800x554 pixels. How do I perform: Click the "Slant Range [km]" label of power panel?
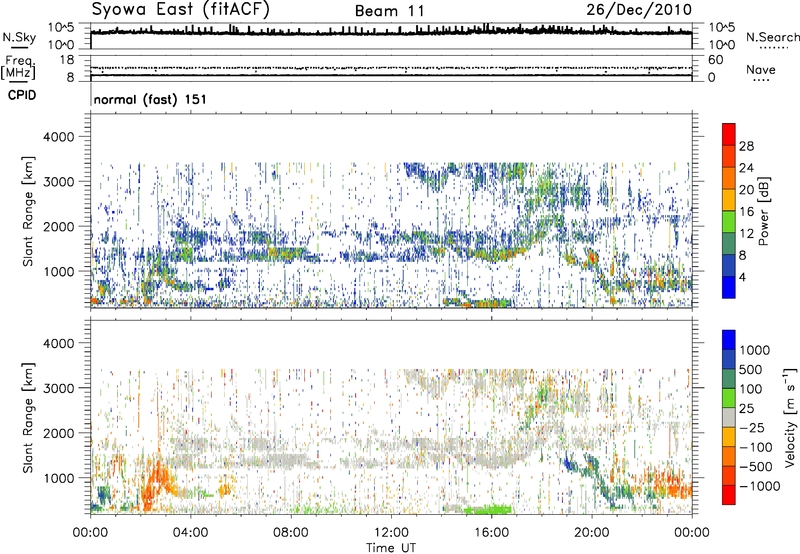[x=28, y=211]
